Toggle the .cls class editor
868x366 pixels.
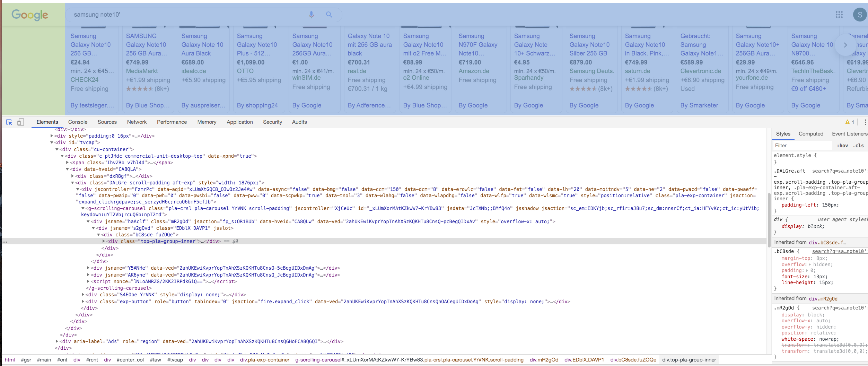pyautogui.click(x=858, y=146)
